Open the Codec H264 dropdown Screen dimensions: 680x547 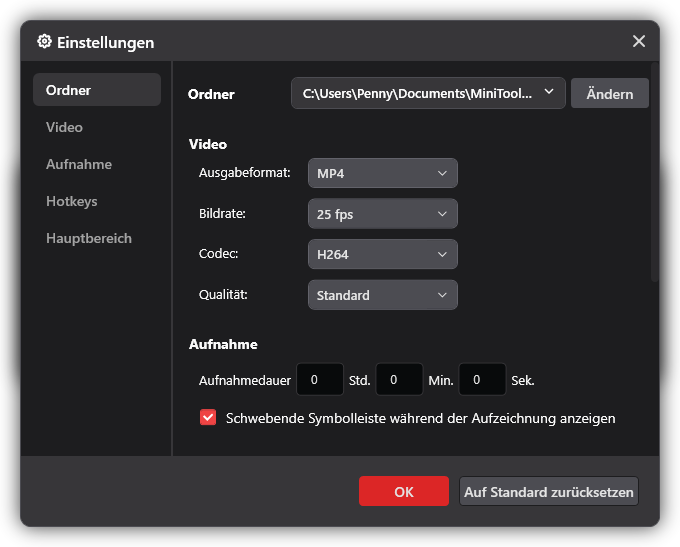[382, 254]
